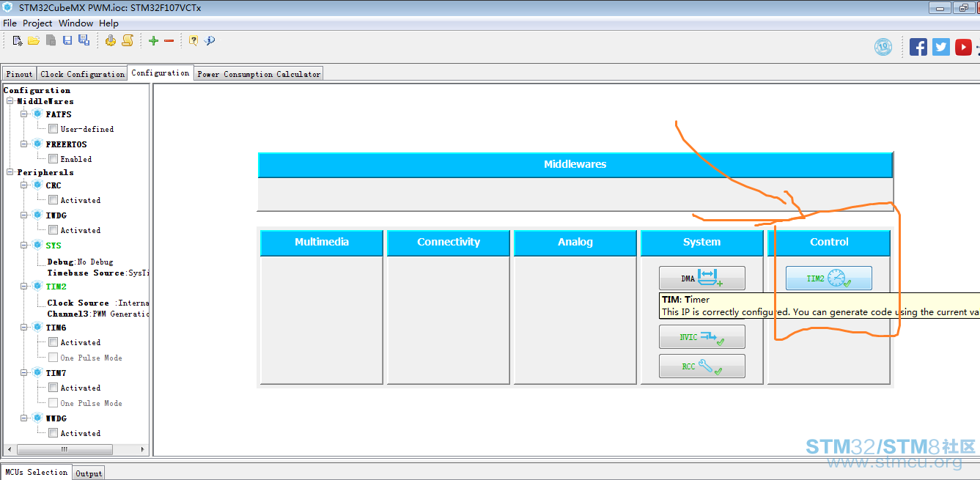Click the New Project toolbar icon

[18, 40]
